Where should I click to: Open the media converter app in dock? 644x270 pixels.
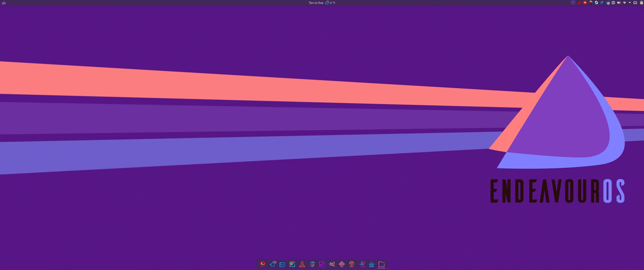pyautogui.click(x=362, y=264)
